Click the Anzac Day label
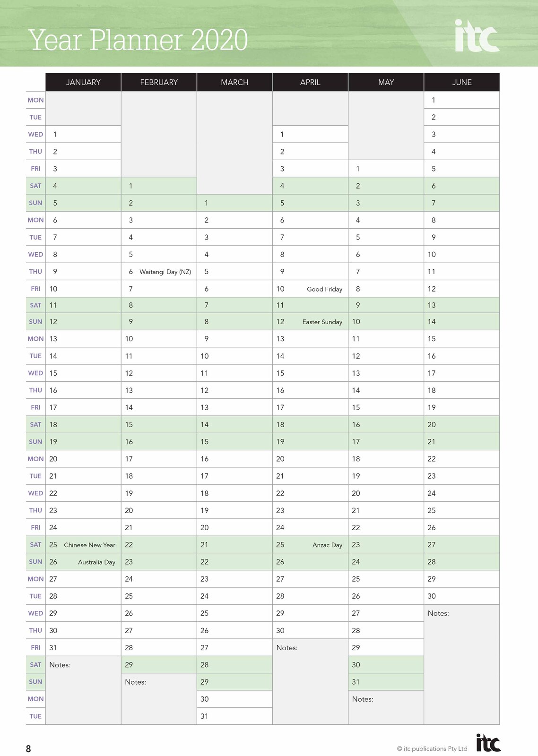This screenshot has width=538, height=756. click(327, 545)
